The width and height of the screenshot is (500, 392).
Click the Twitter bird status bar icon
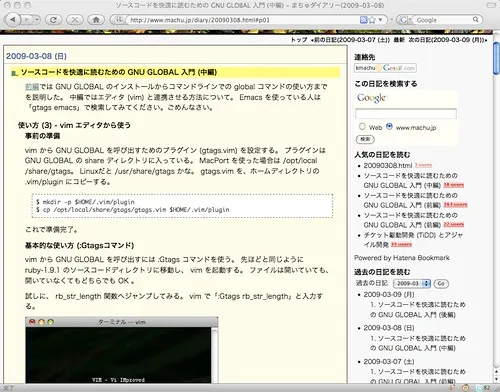pyautogui.click(x=480, y=388)
